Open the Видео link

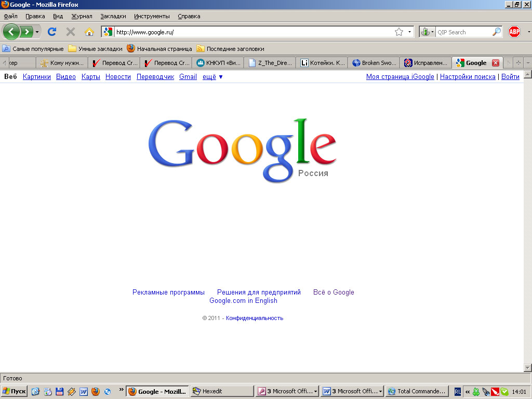pyautogui.click(x=66, y=77)
